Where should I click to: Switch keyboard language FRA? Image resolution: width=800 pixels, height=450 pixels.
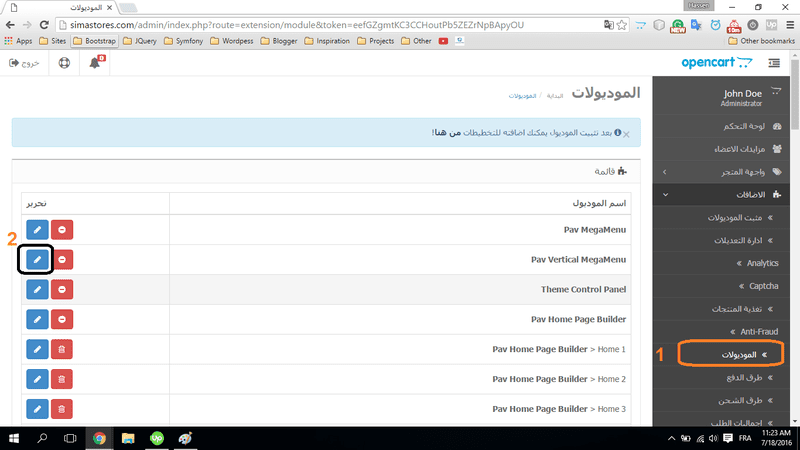[x=745, y=438]
